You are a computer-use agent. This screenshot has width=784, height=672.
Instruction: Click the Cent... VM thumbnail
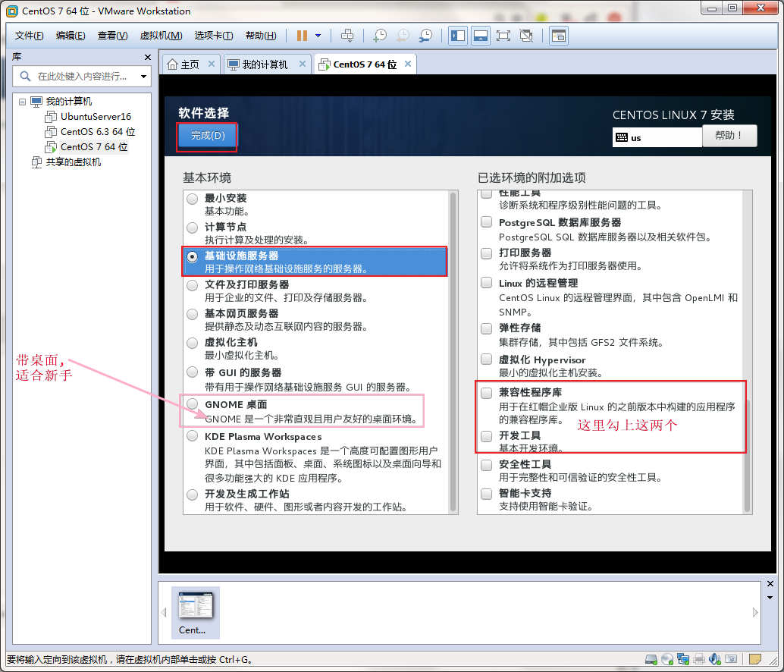click(196, 613)
